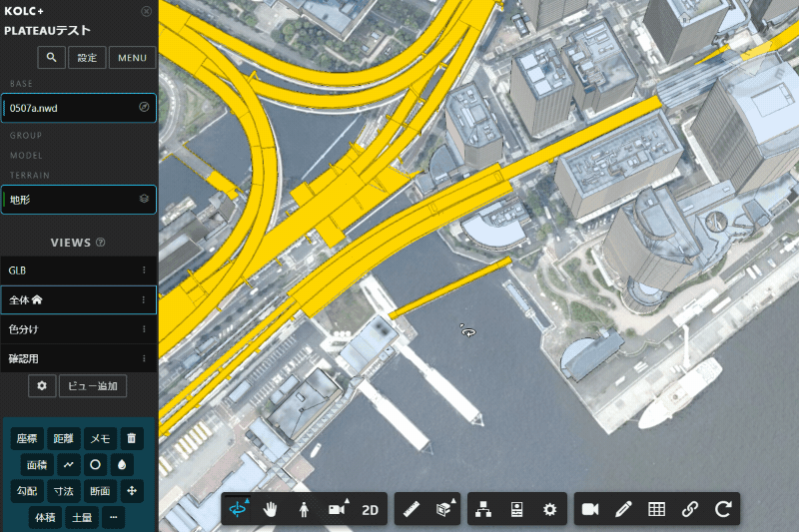Open the link sharing icon

pyautogui.click(x=689, y=509)
